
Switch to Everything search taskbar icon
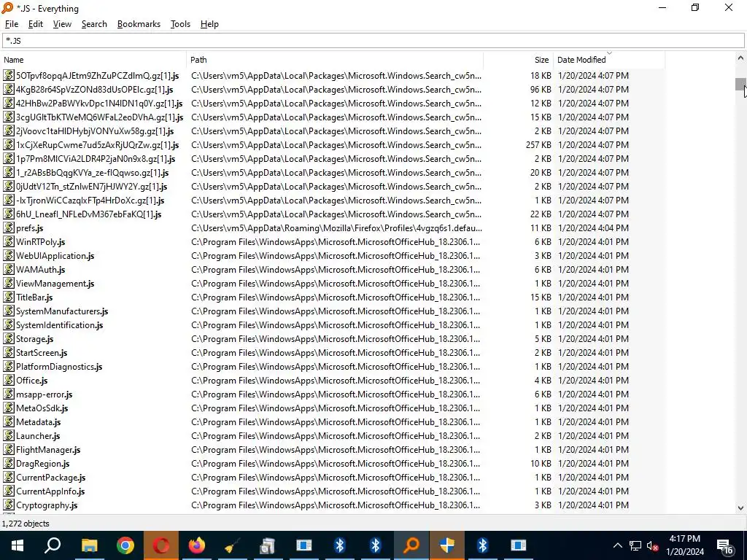411,545
